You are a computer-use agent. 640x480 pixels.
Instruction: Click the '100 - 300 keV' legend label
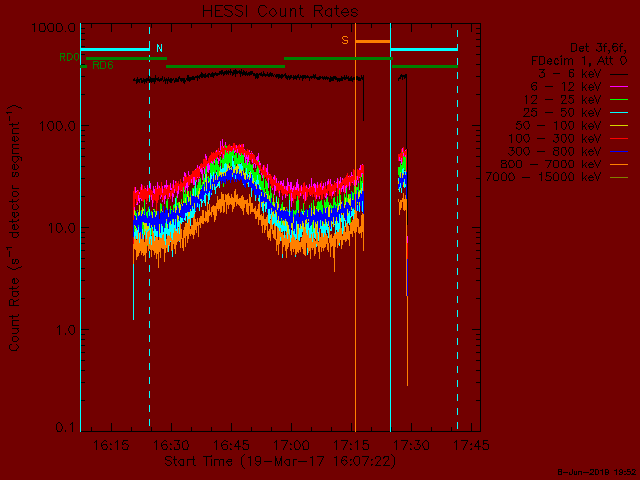point(555,138)
